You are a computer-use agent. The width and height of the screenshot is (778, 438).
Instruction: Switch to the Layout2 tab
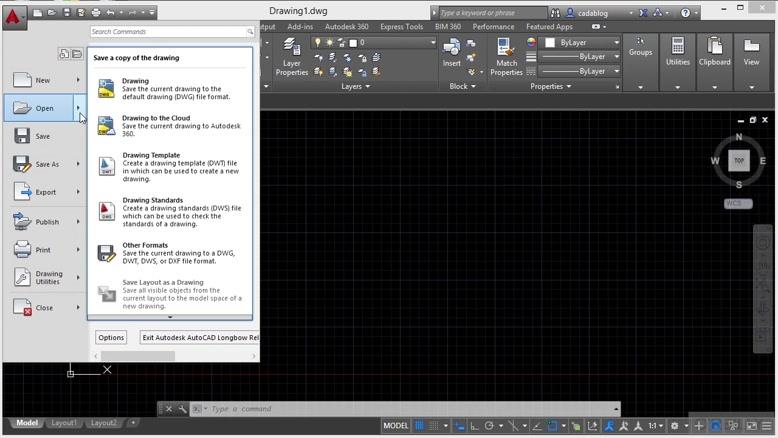point(103,423)
